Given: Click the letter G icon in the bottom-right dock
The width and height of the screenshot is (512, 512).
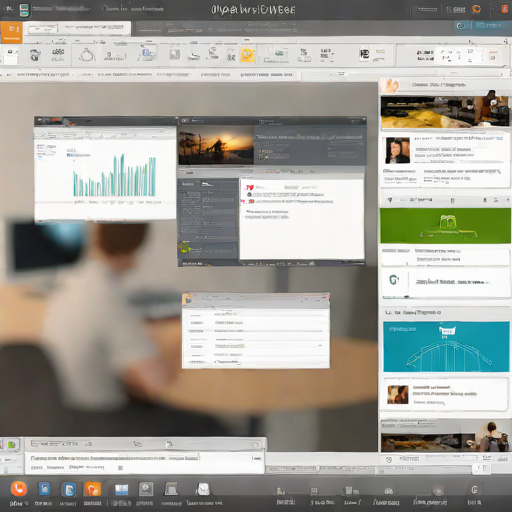Looking at the screenshot, I should pos(474,490).
